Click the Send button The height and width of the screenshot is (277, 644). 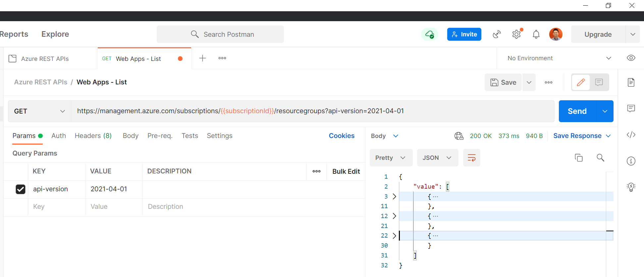[x=577, y=111]
